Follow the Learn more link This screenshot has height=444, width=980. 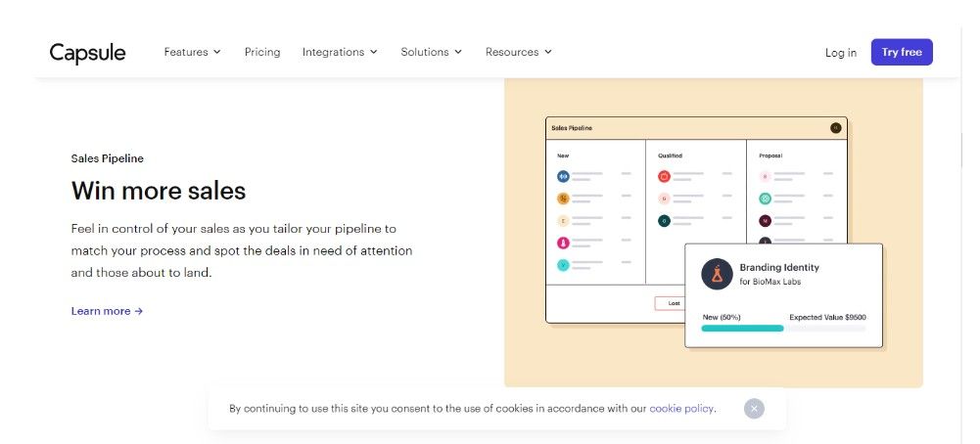[x=107, y=311]
